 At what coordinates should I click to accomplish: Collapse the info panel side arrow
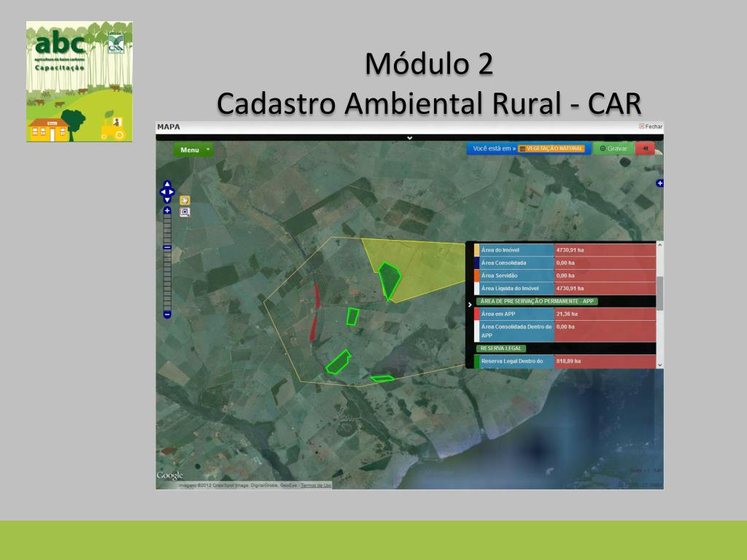(470, 305)
